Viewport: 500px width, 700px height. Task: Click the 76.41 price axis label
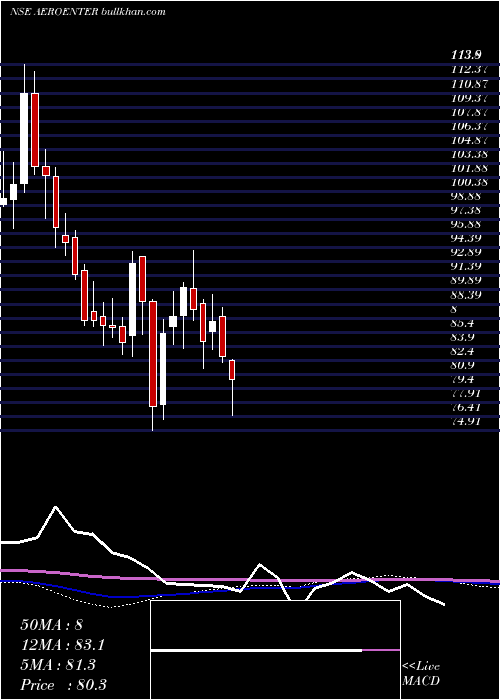466,408
